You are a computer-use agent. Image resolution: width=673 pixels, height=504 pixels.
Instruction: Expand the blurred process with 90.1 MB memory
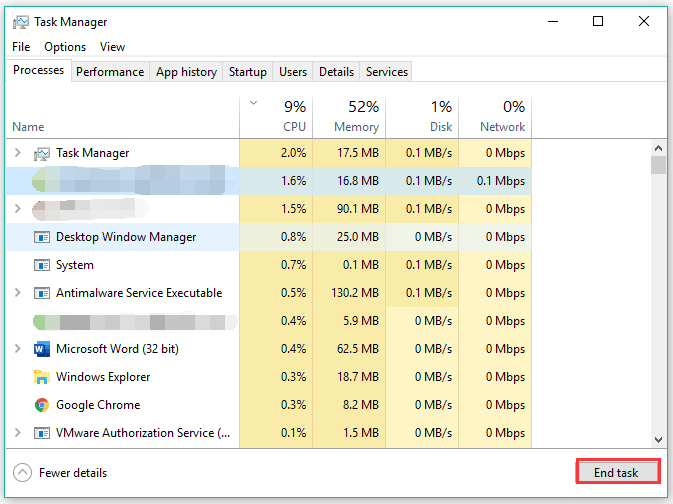tap(18, 209)
